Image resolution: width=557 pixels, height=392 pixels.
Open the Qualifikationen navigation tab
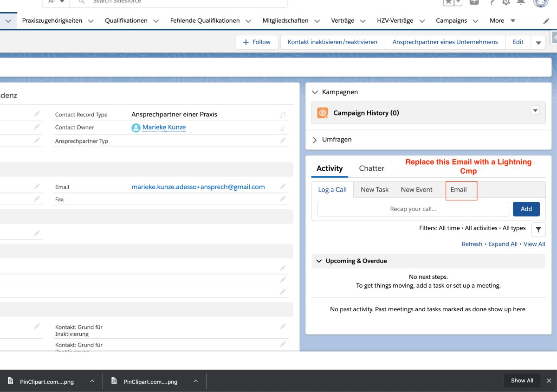126,20
